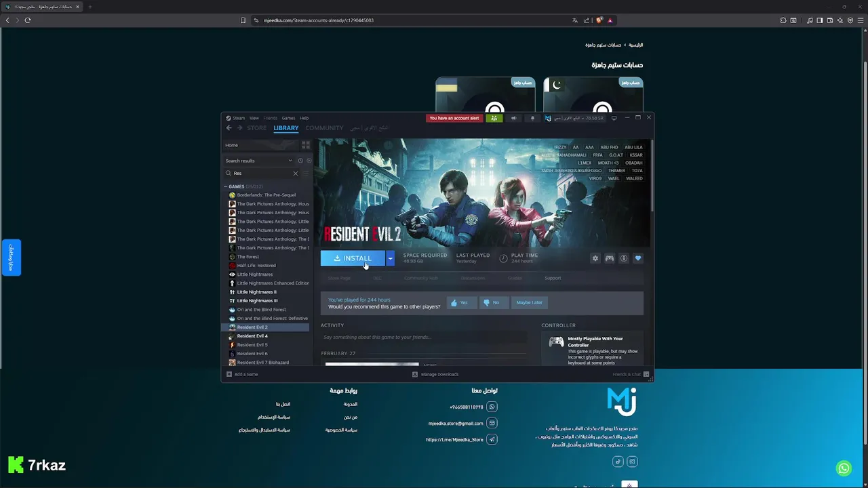This screenshot has height=488, width=868.
Task: Select the LIBRARY tab
Action: 285,128
